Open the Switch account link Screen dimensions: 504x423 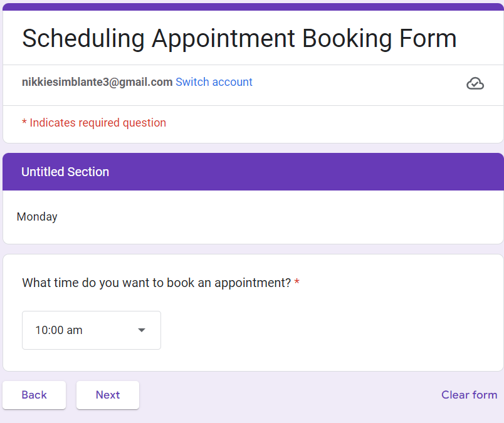214,82
